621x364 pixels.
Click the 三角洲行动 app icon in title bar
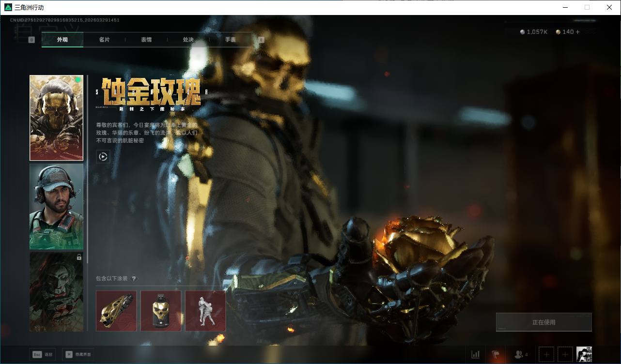point(8,7)
